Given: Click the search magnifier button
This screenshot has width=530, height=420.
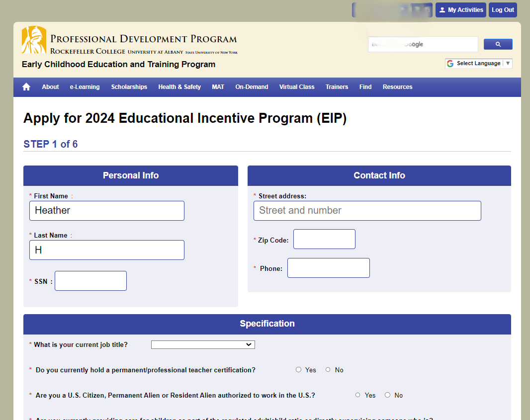Looking at the screenshot, I should pyautogui.click(x=498, y=44).
